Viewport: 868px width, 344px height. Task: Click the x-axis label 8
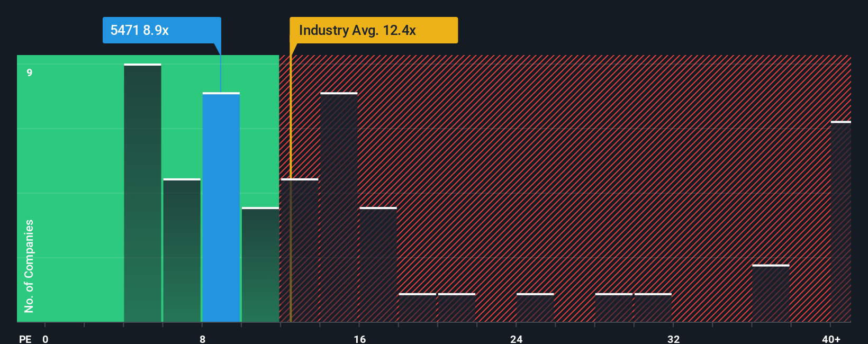[x=202, y=339]
